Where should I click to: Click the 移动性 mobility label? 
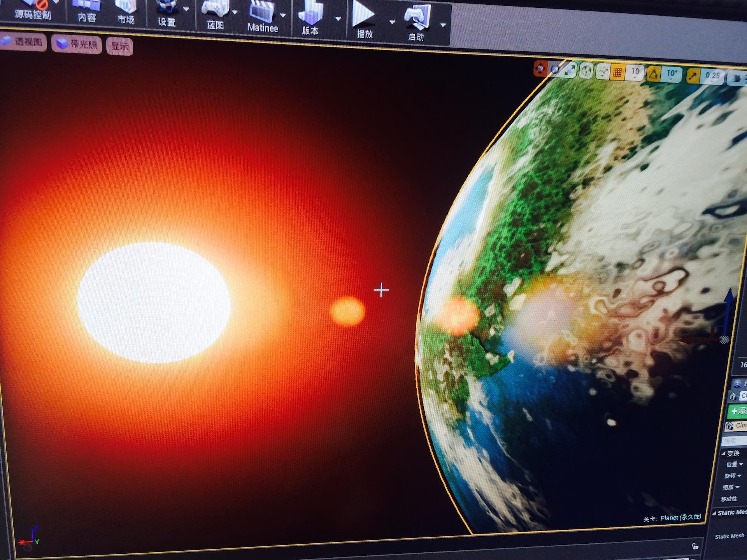(729, 499)
